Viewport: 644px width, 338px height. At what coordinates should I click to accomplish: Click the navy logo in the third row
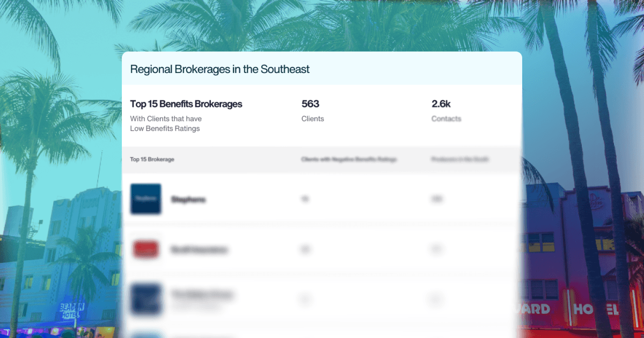pyautogui.click(x=145, y=299)
